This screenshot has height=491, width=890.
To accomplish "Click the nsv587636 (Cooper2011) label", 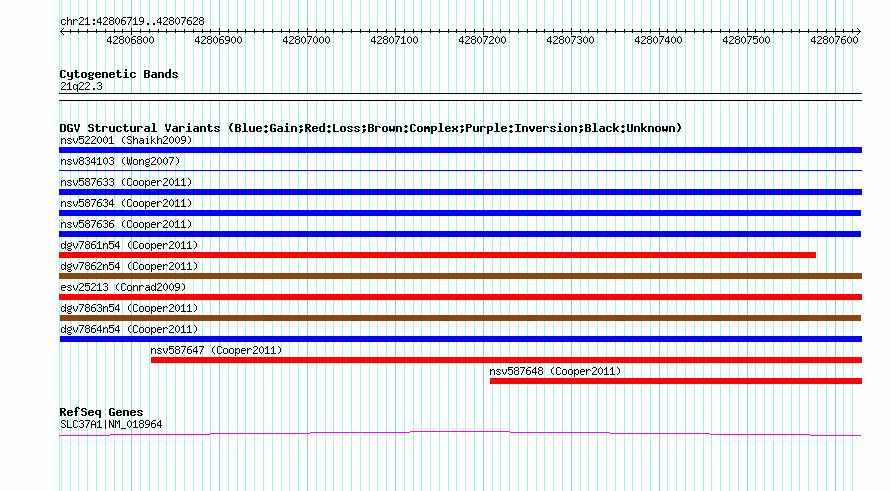I will [126, 224].
